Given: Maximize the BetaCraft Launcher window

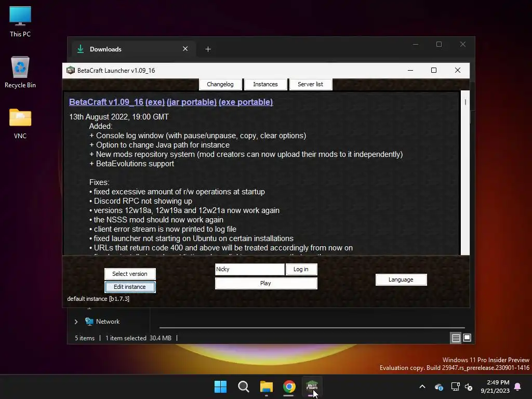Looking at the screenshot, I should point(434,70).
